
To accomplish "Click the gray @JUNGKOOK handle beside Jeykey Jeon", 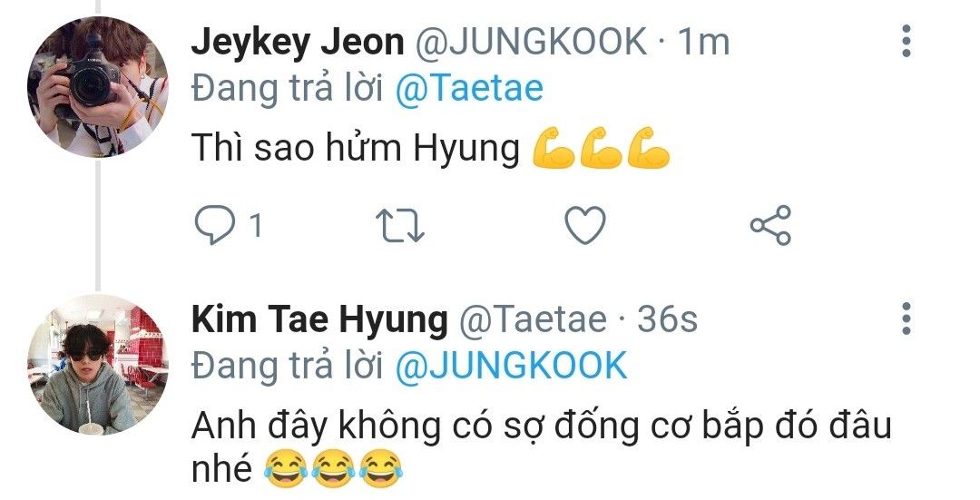I will [531, 42].
